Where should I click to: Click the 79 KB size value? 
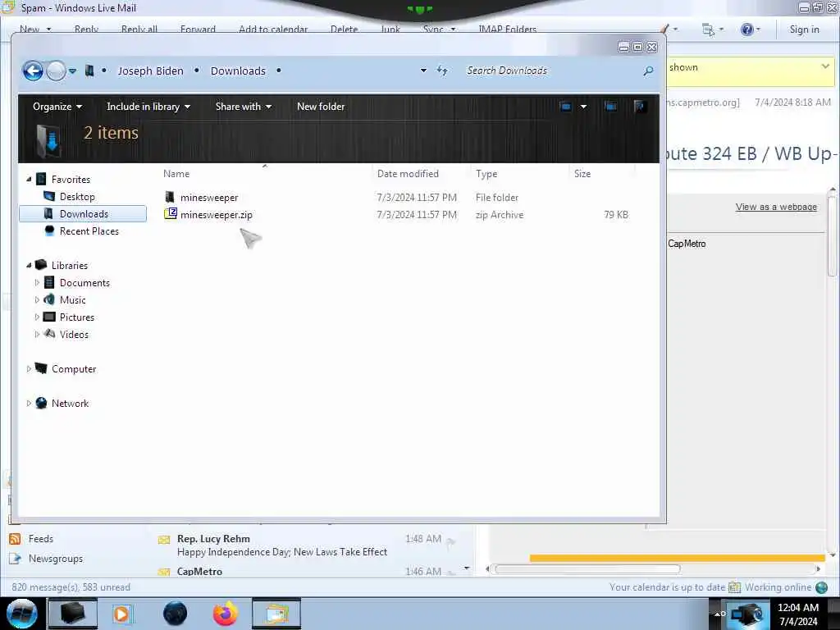[616, 215]
